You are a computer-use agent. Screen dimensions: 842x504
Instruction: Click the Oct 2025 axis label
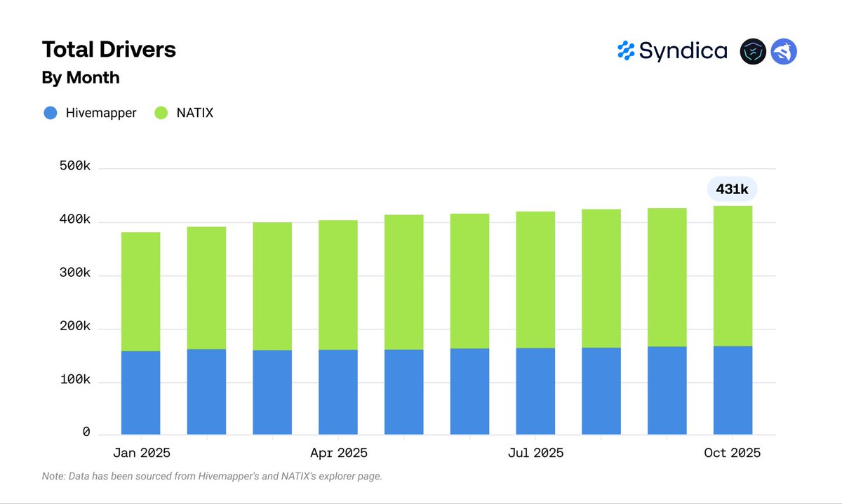(x=733, y=454)
